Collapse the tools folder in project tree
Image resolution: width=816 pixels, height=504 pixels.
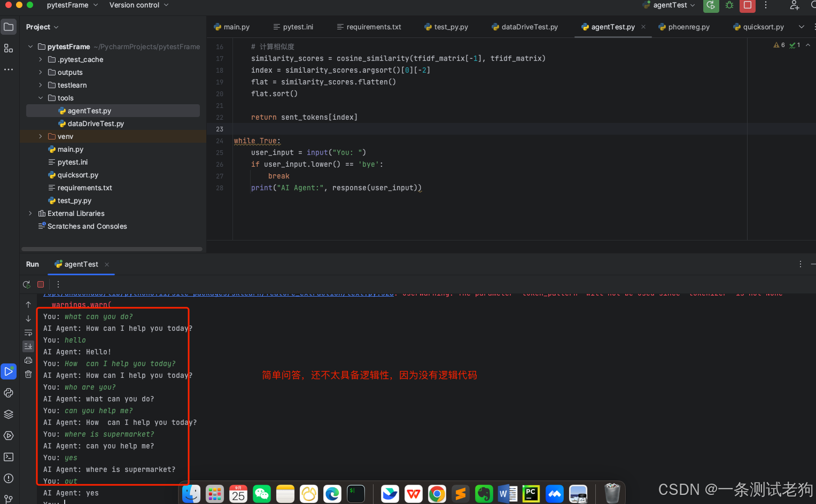point(41,98)
